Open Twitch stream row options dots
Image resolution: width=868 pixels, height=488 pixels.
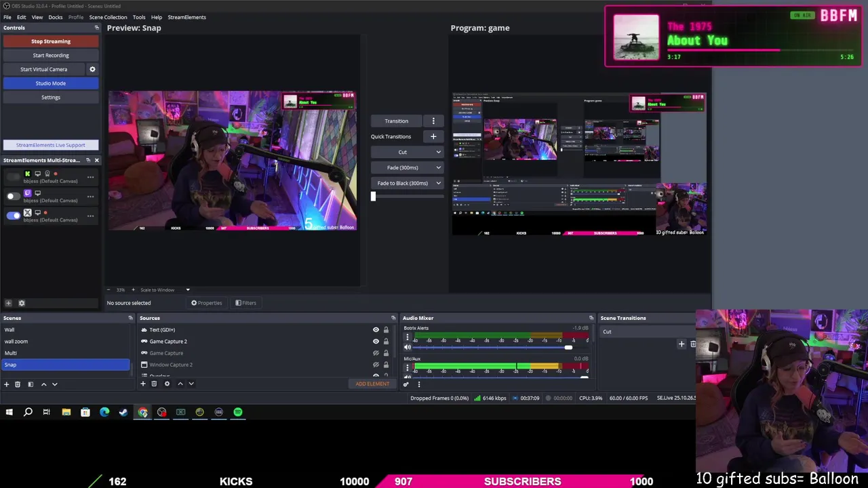90,197
